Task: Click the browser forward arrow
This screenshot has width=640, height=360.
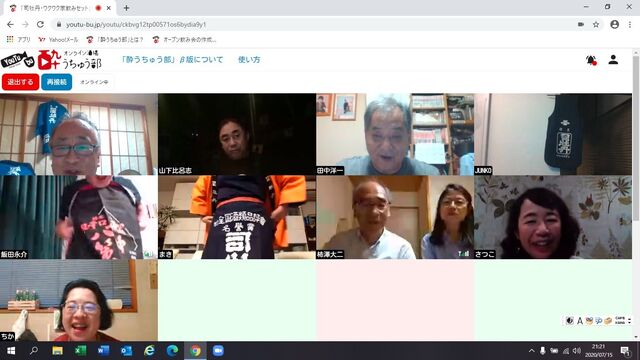Action: pyautogui.click(x=25, y=24)
